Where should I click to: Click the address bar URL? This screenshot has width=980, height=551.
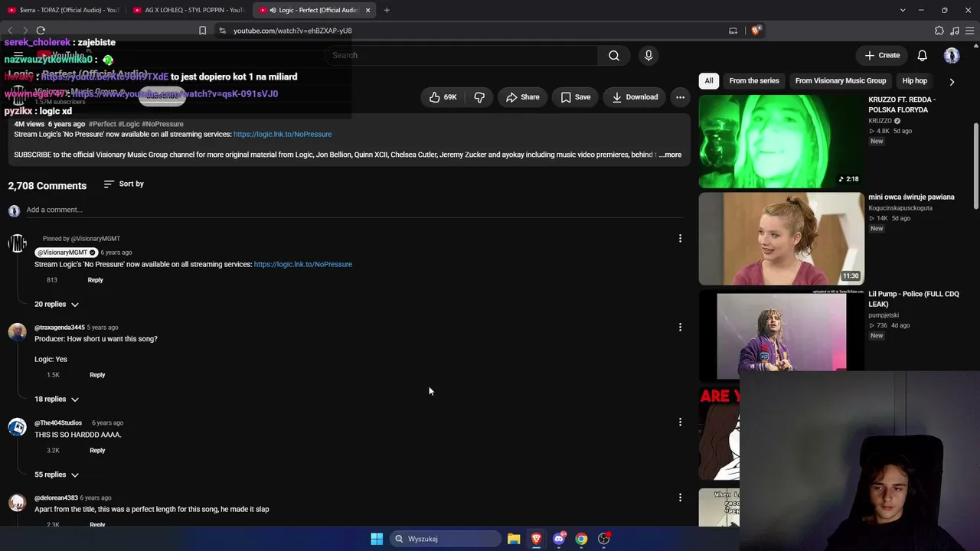click(x=292, y=31)
